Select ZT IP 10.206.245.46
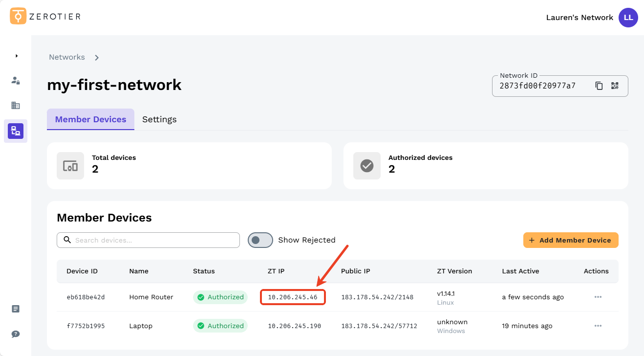This screenshot has height=356, width=644. pos(293,297)
